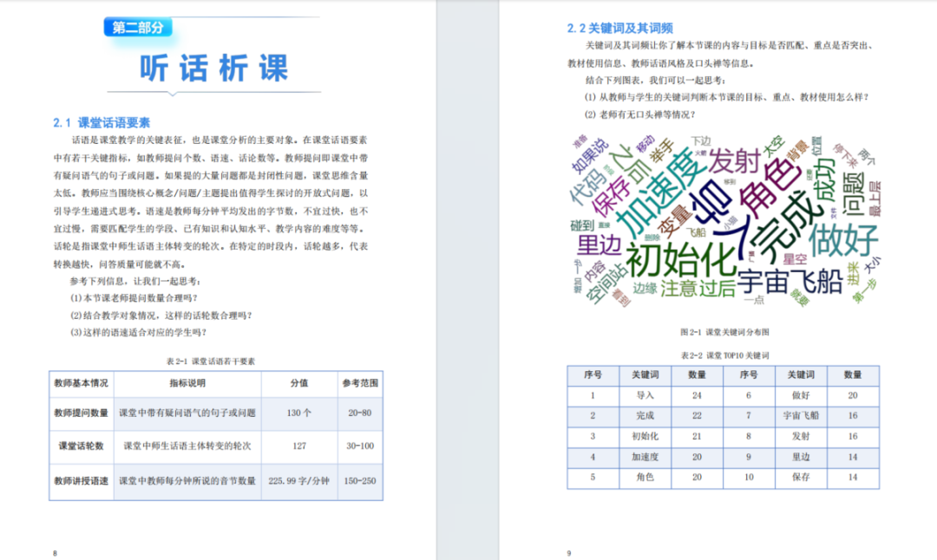Click count 22 in the keyword table
The height and width of the screenshot is (560, 937).
coord(697,415)
